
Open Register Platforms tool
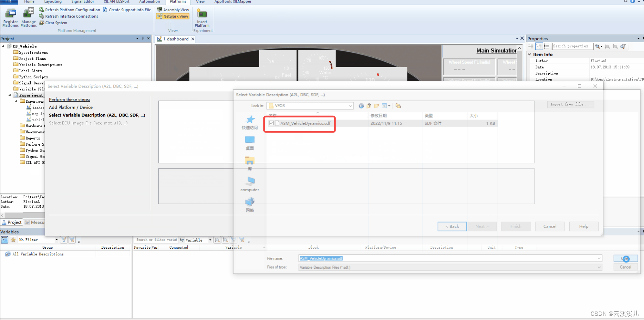tap(10, 18)
